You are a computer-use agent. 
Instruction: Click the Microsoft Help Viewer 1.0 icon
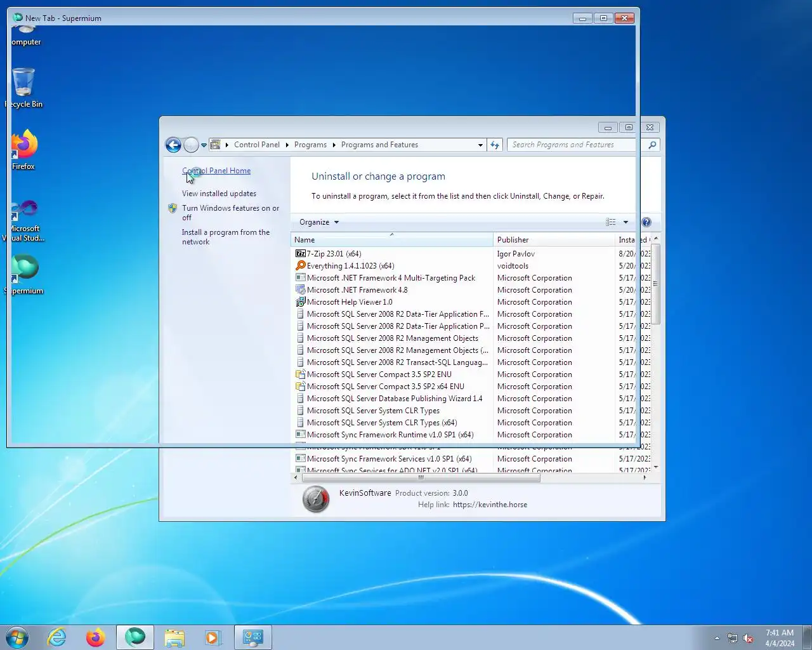(x=301, y=302)
